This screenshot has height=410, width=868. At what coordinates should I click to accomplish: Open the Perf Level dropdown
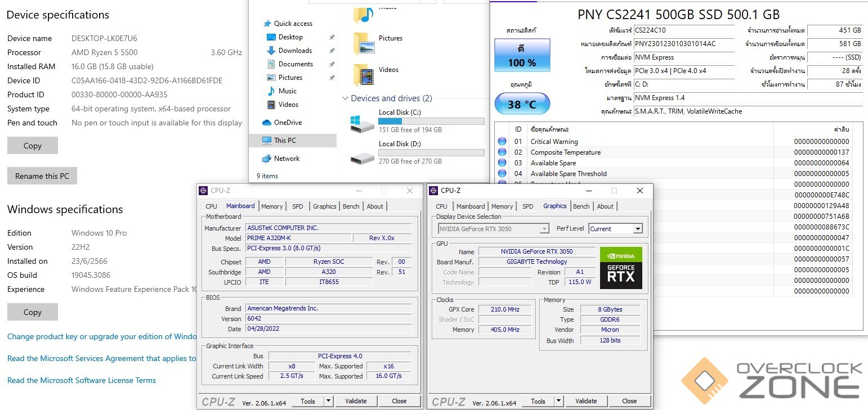point(638,229)
